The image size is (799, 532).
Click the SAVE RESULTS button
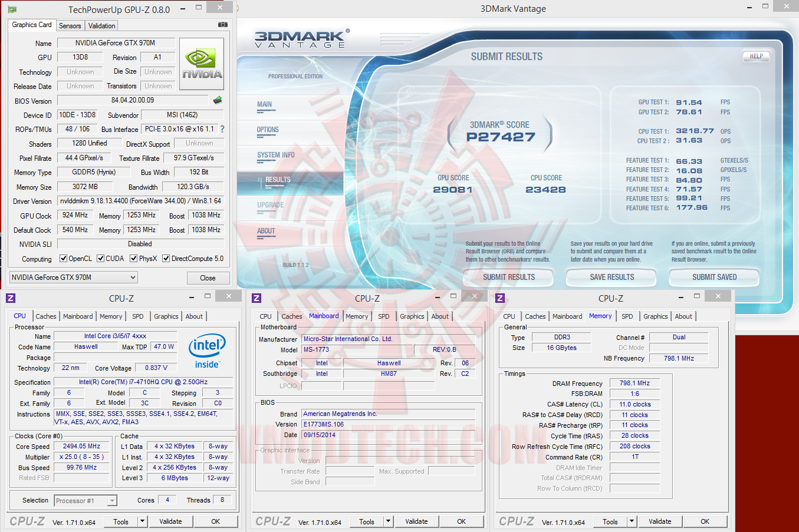click(612, 277)
